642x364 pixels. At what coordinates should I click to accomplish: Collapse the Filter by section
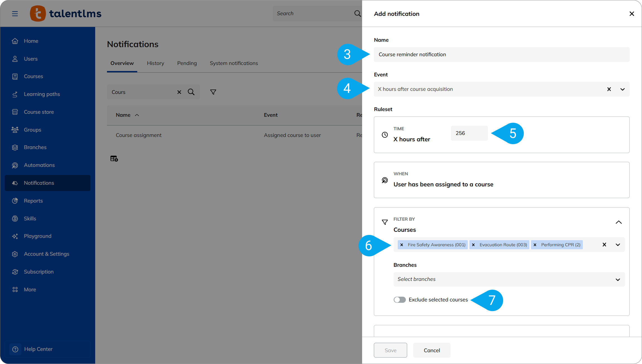(619, 222)
